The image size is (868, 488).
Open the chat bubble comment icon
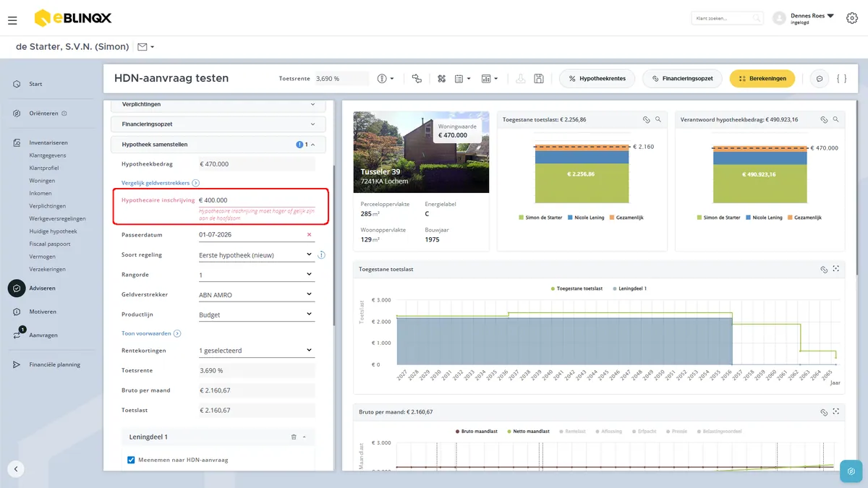[x=820, y=78]
